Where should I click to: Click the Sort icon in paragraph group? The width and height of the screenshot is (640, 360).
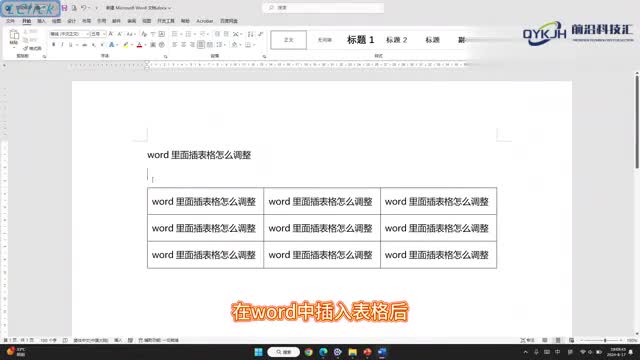click(x=251, y=34)
